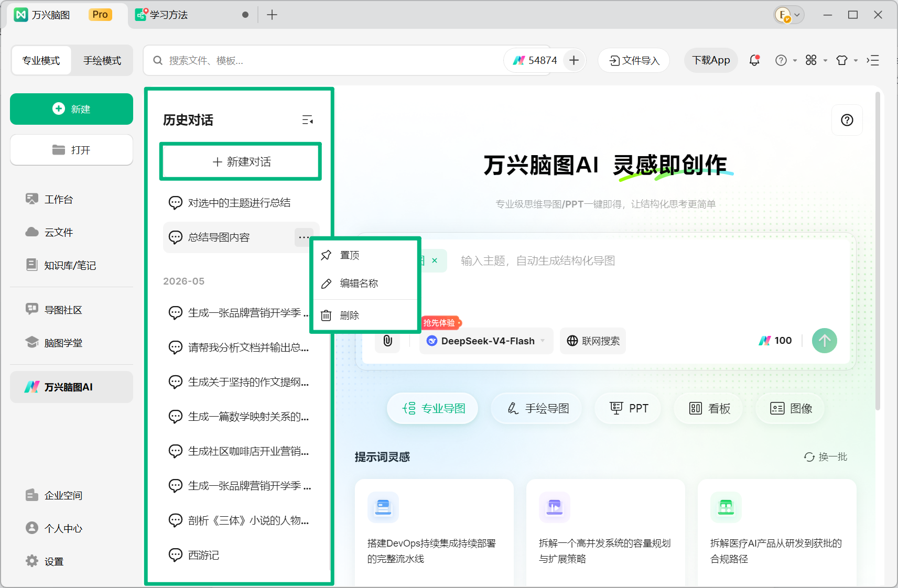Screen dimensions: 898x588
Task: Click 新建对话 button
Action: pyautogui.click(x=241, y=162)
